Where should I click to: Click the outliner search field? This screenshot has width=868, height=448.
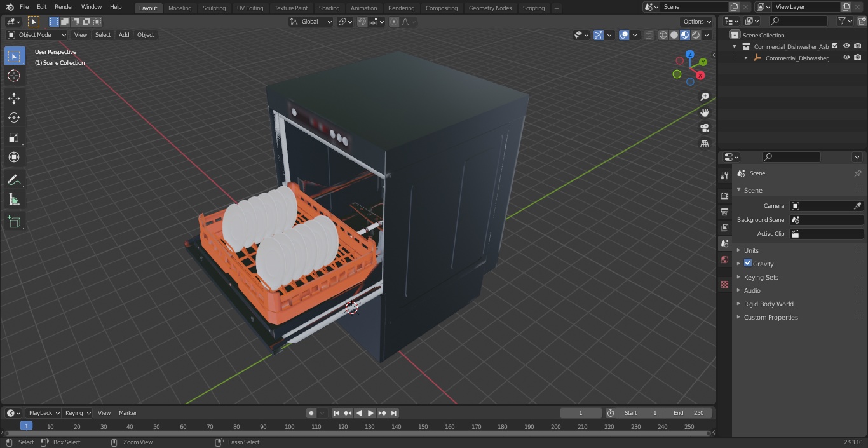(x=797, y=21)
